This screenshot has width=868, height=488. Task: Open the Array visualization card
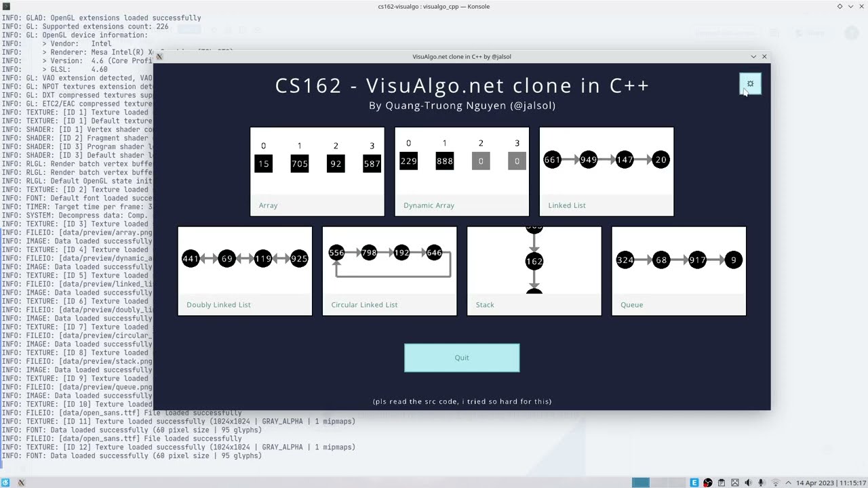[x=317, y=171]
